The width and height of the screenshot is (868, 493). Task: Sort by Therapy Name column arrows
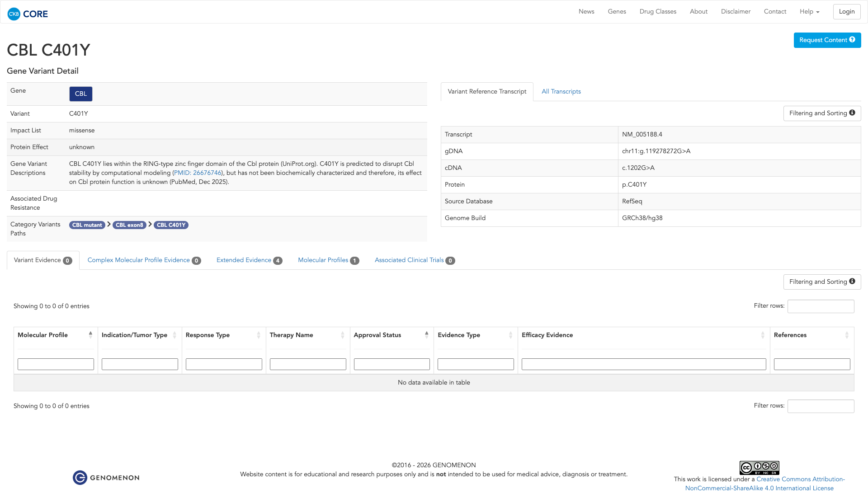click(342, 335)
